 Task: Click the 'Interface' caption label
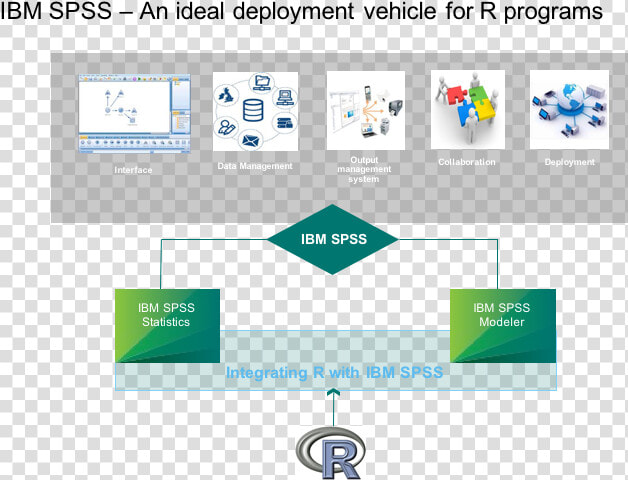133,170
